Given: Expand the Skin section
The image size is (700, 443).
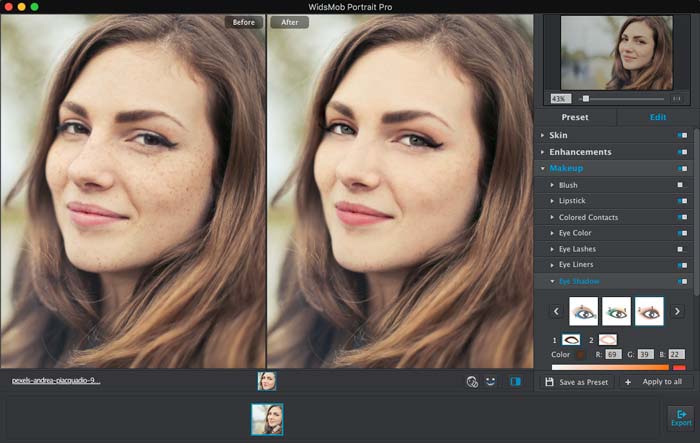Looking at the screenshot, I should coord(543,135).
